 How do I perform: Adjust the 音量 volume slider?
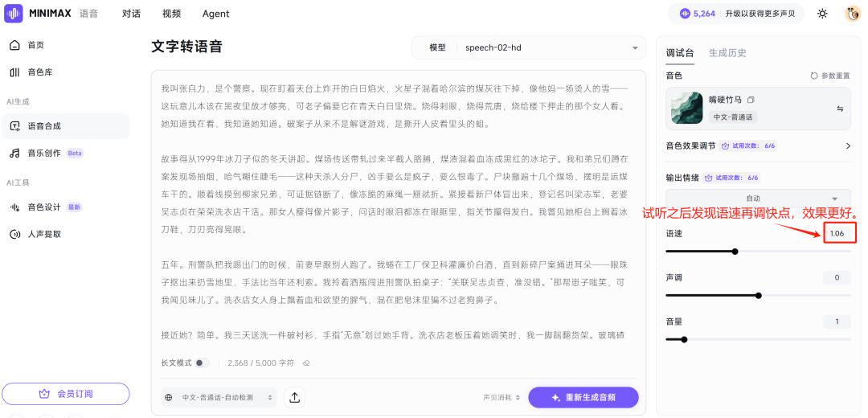684,339
